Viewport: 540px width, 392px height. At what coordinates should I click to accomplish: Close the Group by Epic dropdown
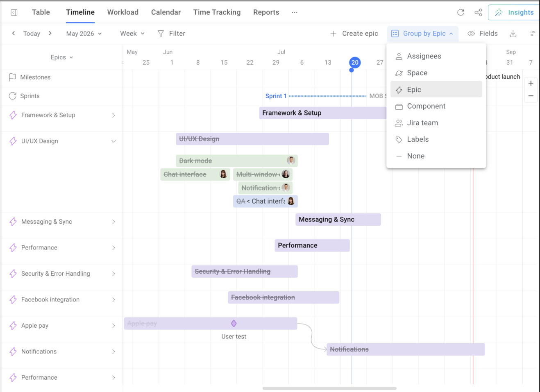(422, 34)
